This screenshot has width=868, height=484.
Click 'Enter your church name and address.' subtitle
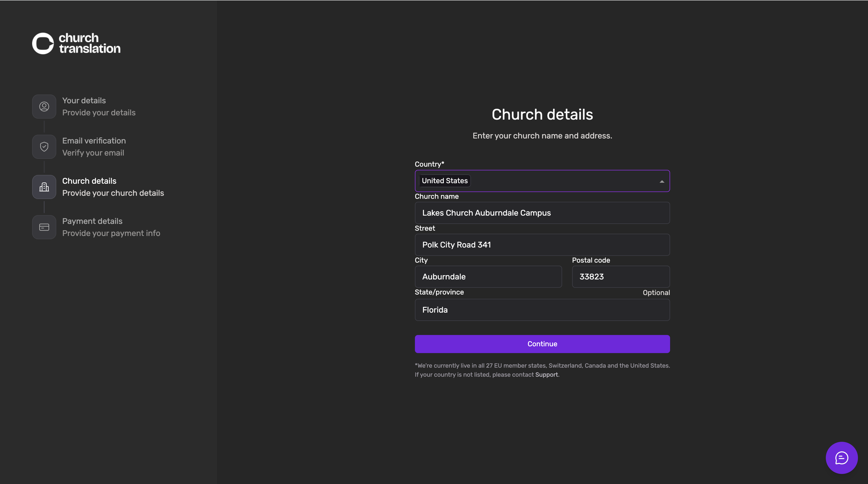click(542, 136)
